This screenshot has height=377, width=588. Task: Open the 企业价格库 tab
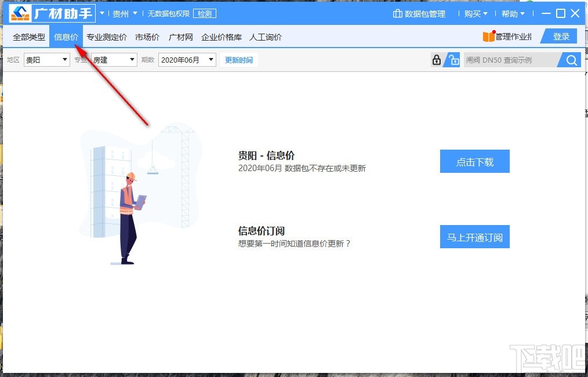tap(221, 37)
